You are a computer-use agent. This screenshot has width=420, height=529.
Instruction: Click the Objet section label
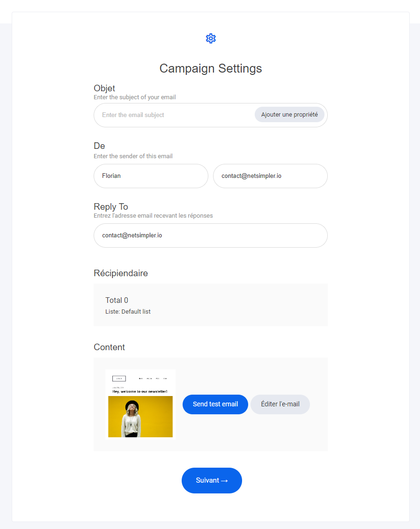pos(104,88)
